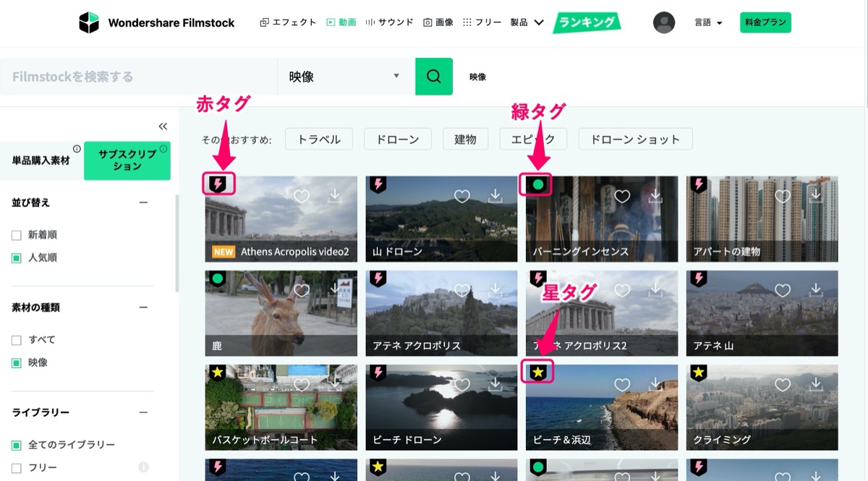The height and width of the screenshot is (481, 868).
Task: Favorite the アパートの建物 clip
Action: (783, 196)
